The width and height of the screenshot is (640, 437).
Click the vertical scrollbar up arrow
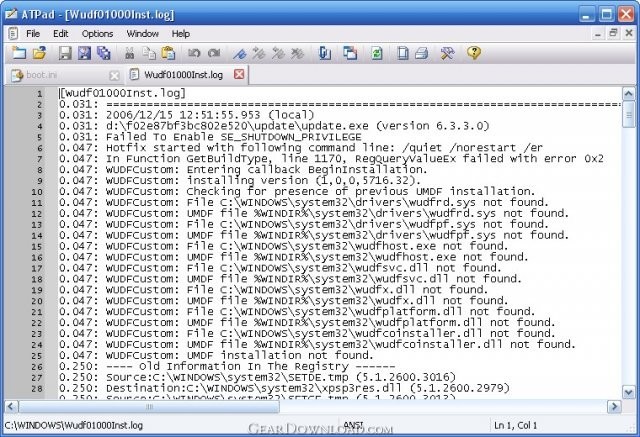point(629,94)
